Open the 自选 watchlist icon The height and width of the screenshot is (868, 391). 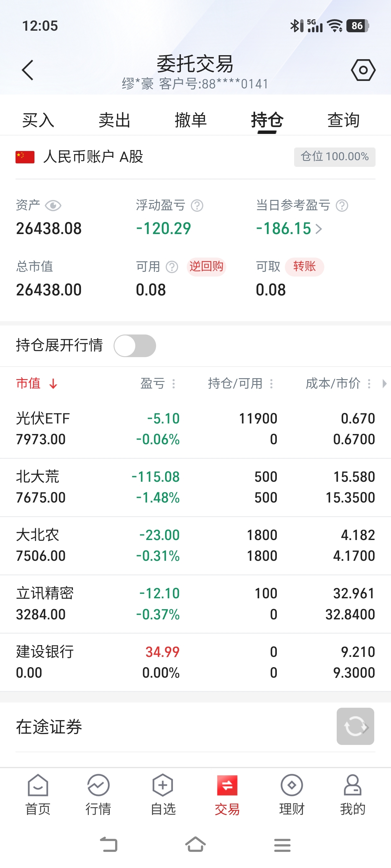(x=163, y=785)
